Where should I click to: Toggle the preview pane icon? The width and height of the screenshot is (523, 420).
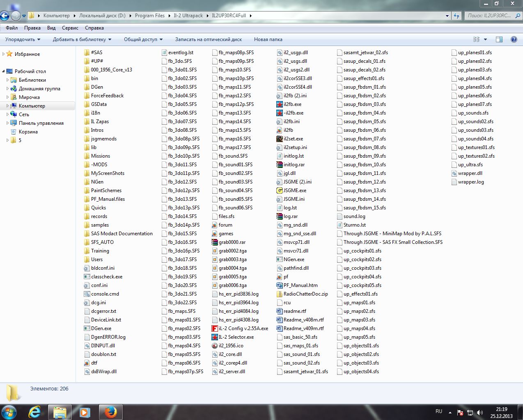(x=499, y=39)
